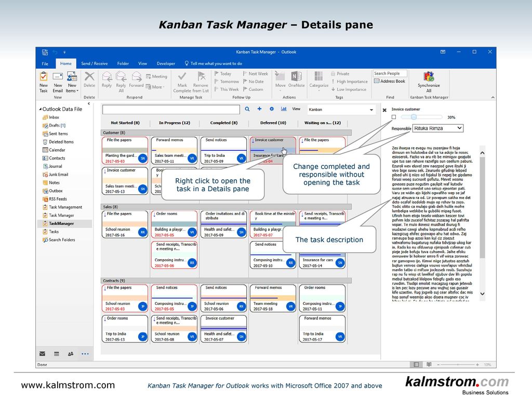The height and width of the screenshot is (399, 532).
Task: Set follow-up flag to Today
Action: [223, 74]
